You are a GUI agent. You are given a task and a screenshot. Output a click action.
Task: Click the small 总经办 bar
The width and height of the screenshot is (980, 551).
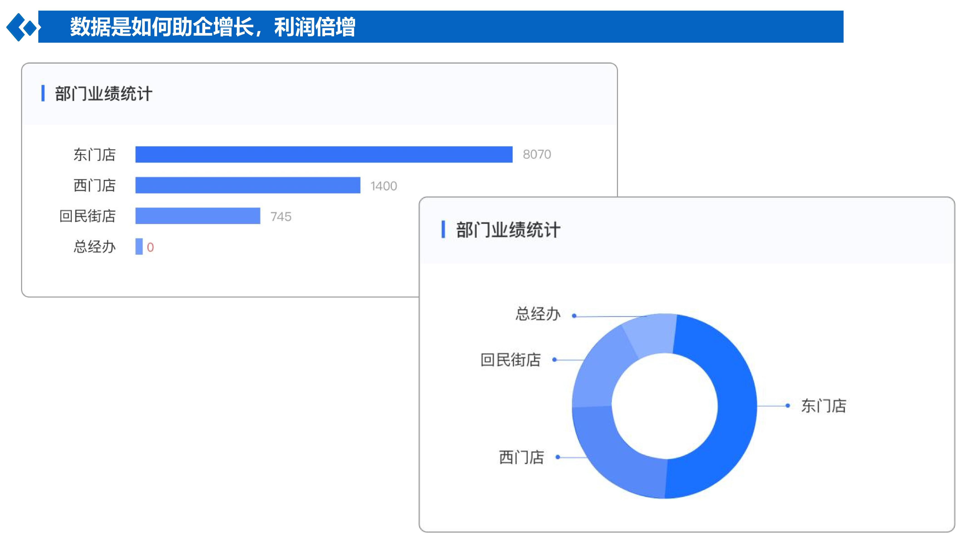(139, 246)
